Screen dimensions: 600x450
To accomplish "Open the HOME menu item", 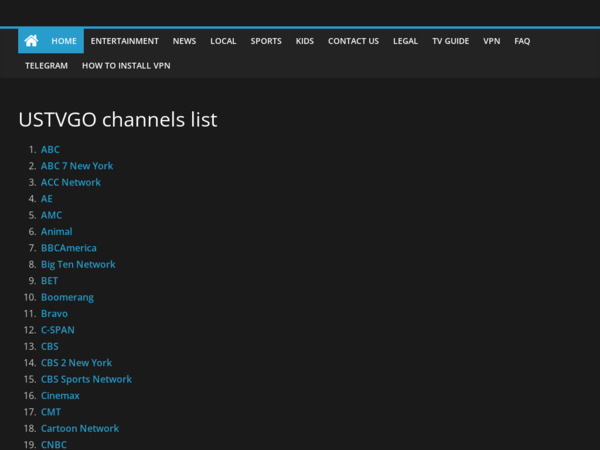I will (64, 41).
